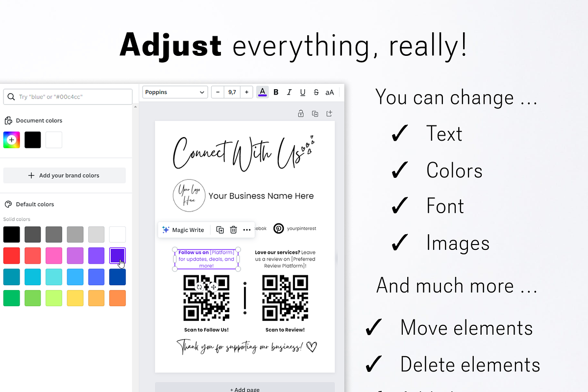Toggle italic formatting
The width and height of the screenshot is (588, 392).
coord(289,92)
